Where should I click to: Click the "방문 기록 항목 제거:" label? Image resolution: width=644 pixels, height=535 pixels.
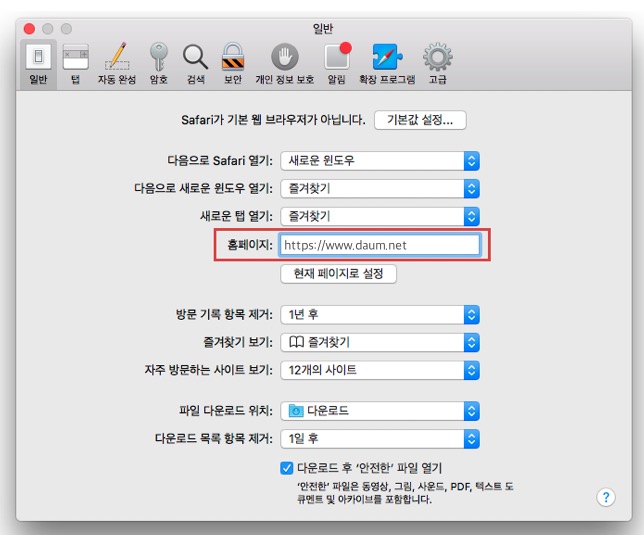[224, 315]
